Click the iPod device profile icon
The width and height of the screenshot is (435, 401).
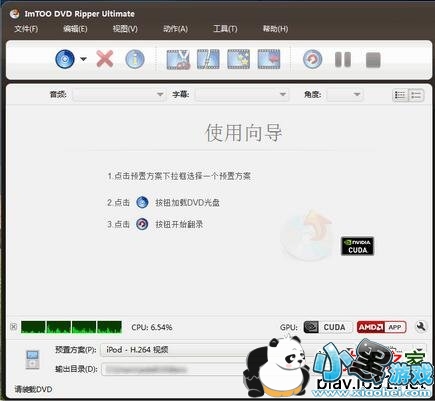pyautogui.click(x=32, y=359)
